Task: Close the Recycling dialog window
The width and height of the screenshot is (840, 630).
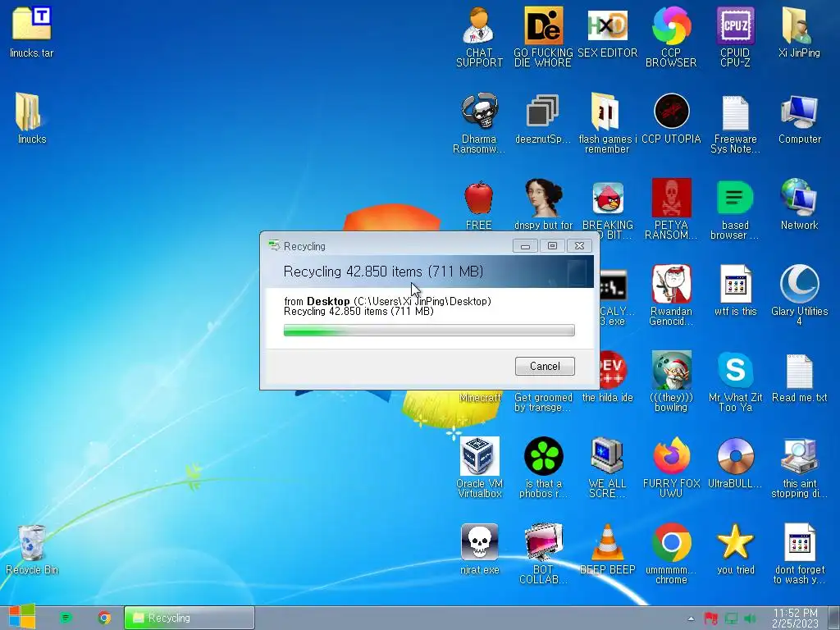Action: point(579,246)
